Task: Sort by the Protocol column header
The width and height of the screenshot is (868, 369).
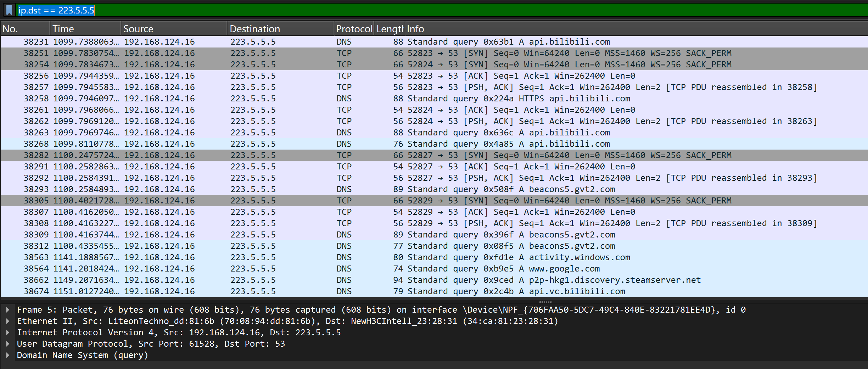Action: pyautogui.click(x=354, y=29)
